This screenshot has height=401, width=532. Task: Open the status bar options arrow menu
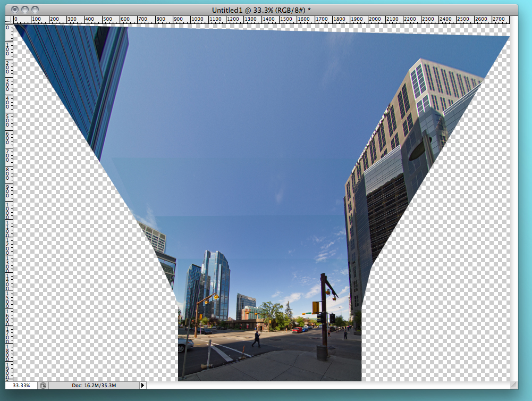[x=142, y=385]
